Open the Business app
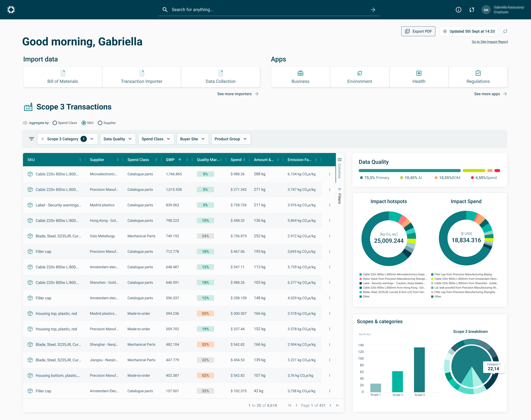531x420 pixels. tap(300, 77)
